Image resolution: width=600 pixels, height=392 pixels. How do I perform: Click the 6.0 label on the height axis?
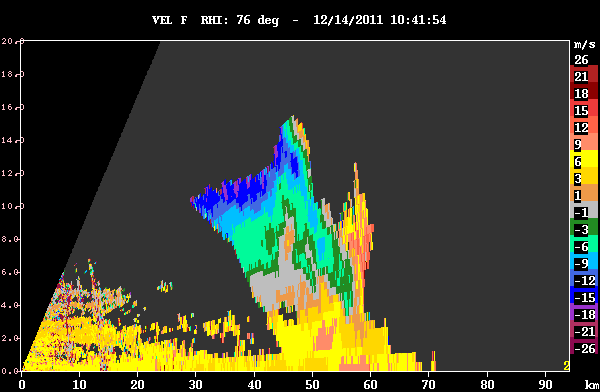(x=10, y=272)
